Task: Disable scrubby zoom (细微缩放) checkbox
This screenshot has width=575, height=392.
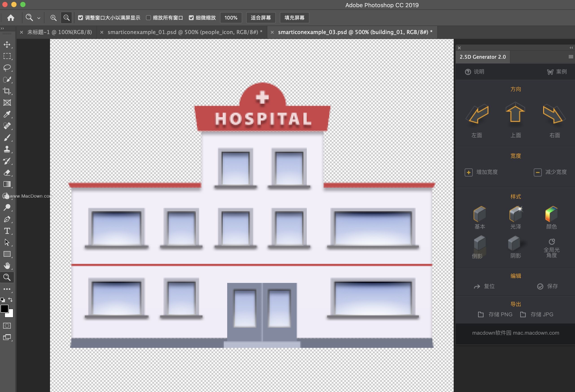Action: (x=191, y=18)
